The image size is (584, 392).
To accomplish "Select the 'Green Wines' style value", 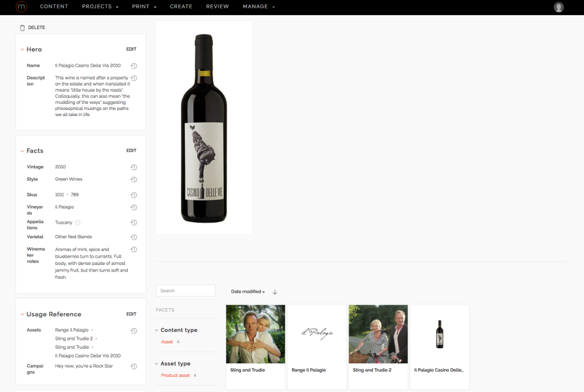I will click(x=69, y=179).
